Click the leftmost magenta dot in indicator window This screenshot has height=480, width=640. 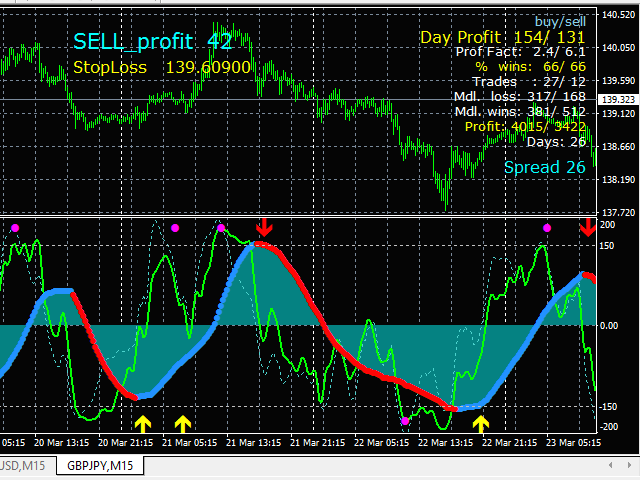[x=15, y=228]
